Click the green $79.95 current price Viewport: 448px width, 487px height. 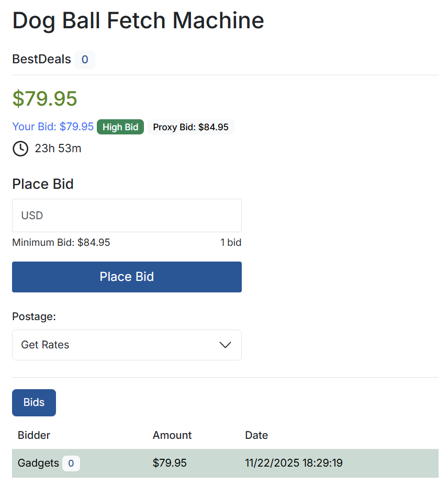(x=45, y=98)
